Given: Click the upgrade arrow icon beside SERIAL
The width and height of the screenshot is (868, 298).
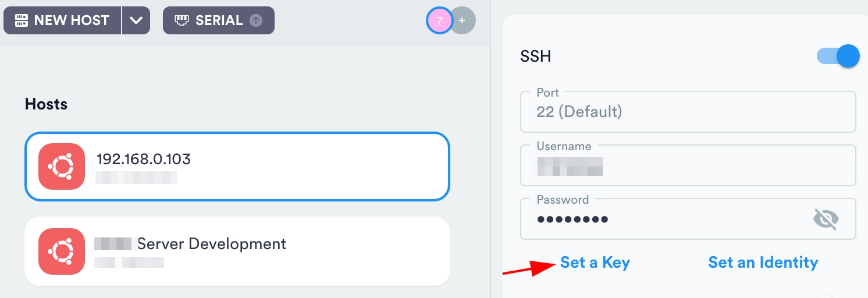Looking at the screenshot, I should [x=256, y=20].
